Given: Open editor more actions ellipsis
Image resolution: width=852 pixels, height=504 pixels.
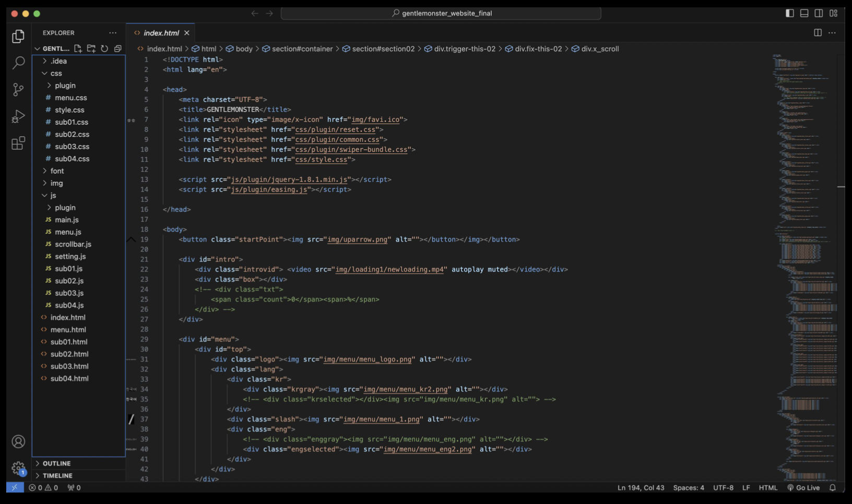Looking at the screenshot, I should coord(832,33).
